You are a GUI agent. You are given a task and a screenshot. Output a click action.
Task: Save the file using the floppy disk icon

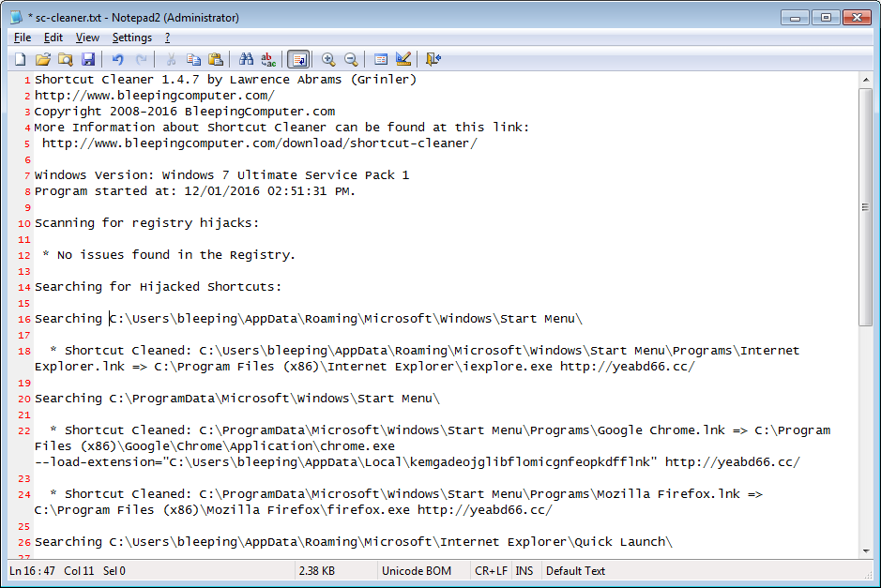(x=87, y=59)
